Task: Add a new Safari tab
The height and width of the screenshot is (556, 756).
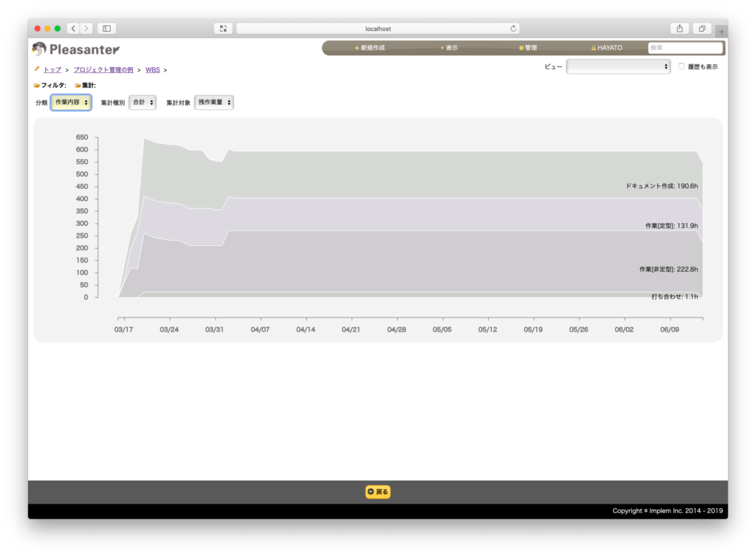Action: (721, 31)
